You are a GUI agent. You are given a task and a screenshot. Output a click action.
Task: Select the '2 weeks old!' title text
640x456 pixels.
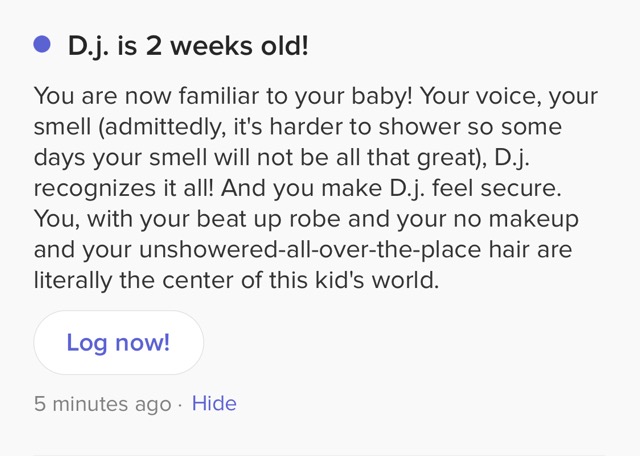click(227, 45)
